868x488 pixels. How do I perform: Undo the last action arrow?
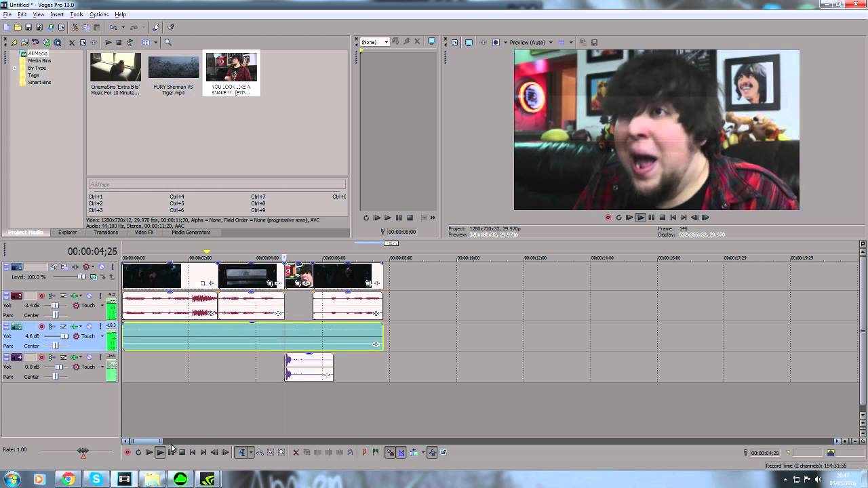pos(113,27)
